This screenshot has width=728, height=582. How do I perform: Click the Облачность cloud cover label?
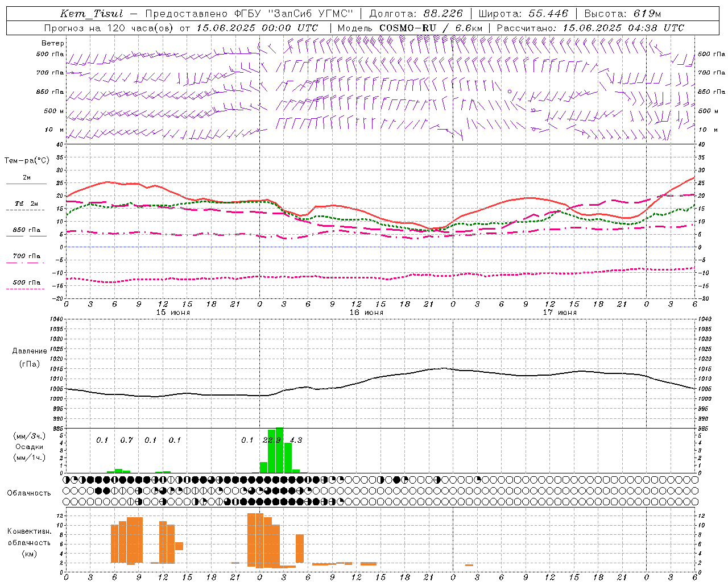[x=29, y=493]
